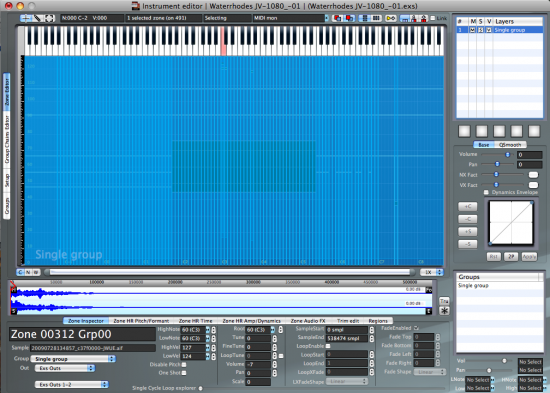Click the +S button

tap(468, 232)
